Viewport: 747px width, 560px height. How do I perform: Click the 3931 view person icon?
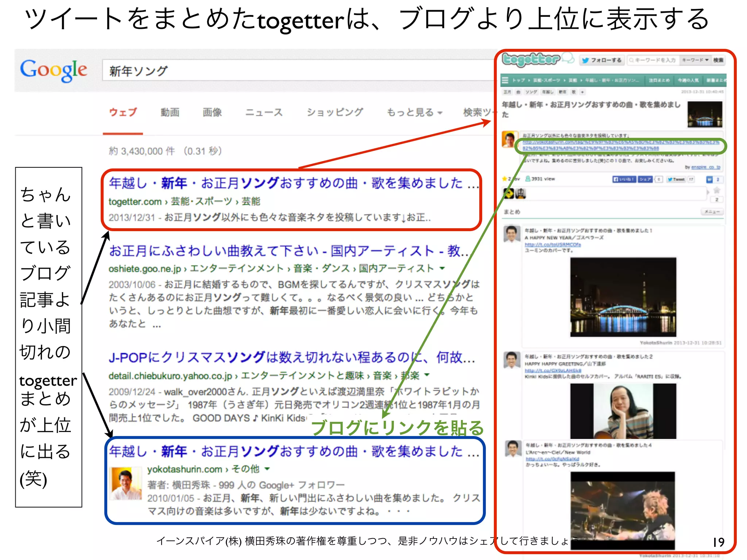click(527, 179)
